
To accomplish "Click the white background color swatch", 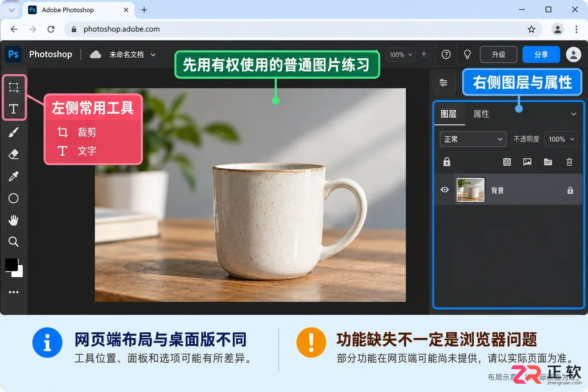I will tap(20, 274).
